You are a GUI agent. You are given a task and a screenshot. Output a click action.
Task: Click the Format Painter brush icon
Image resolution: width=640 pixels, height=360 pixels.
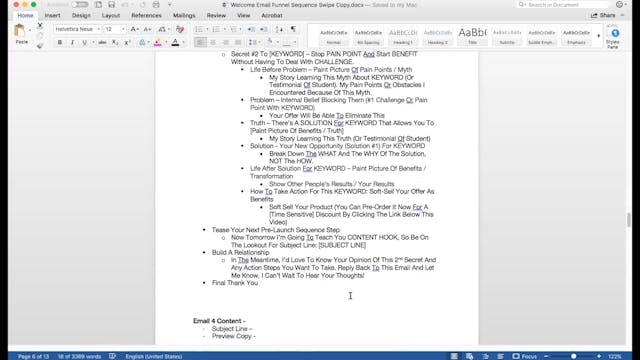coord(40,46)
